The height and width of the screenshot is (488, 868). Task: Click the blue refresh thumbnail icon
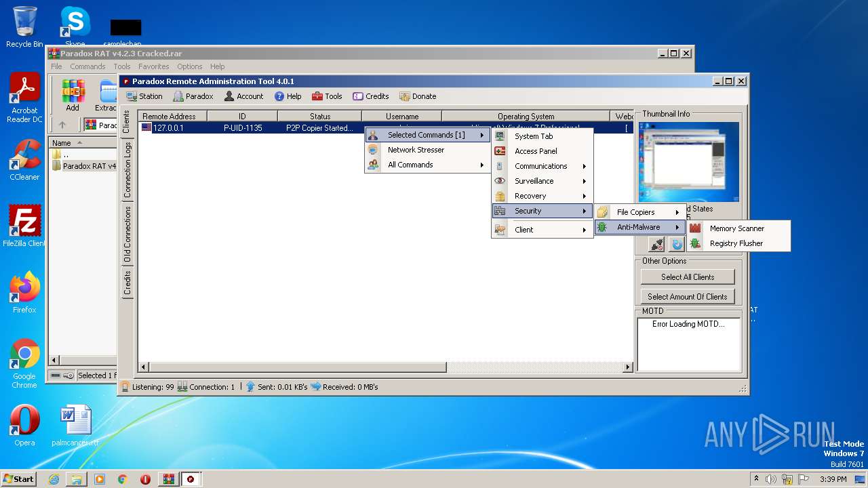[677, 245]
